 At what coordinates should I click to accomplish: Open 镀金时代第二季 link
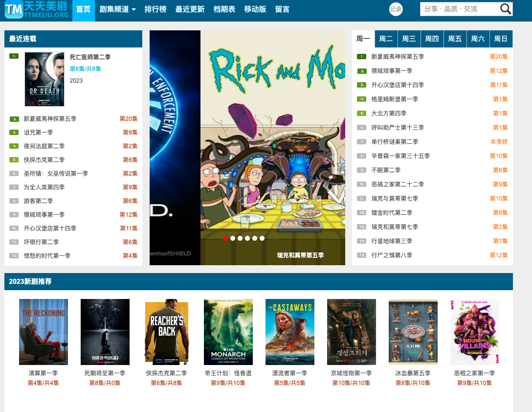point(392,213)
